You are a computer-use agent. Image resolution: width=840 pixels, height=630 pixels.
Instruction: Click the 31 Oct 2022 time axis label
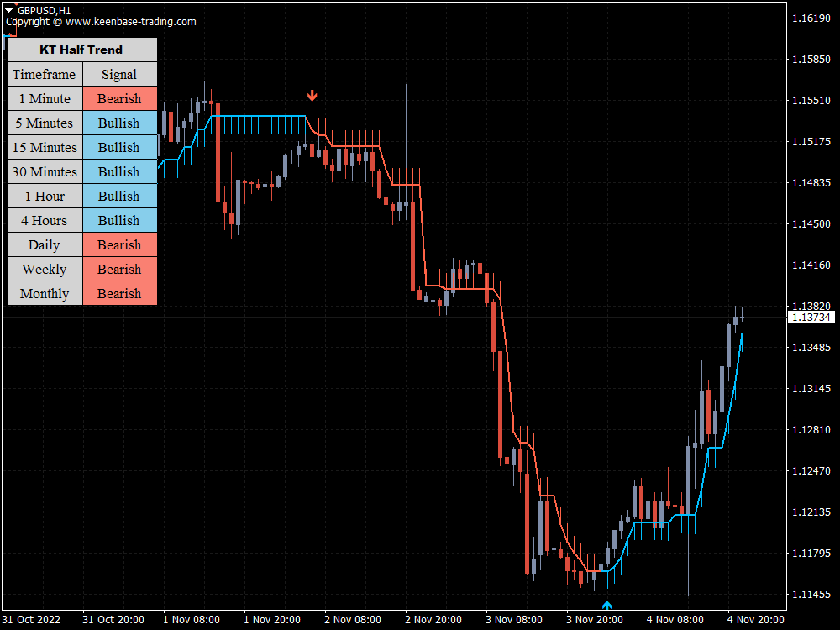31,620
